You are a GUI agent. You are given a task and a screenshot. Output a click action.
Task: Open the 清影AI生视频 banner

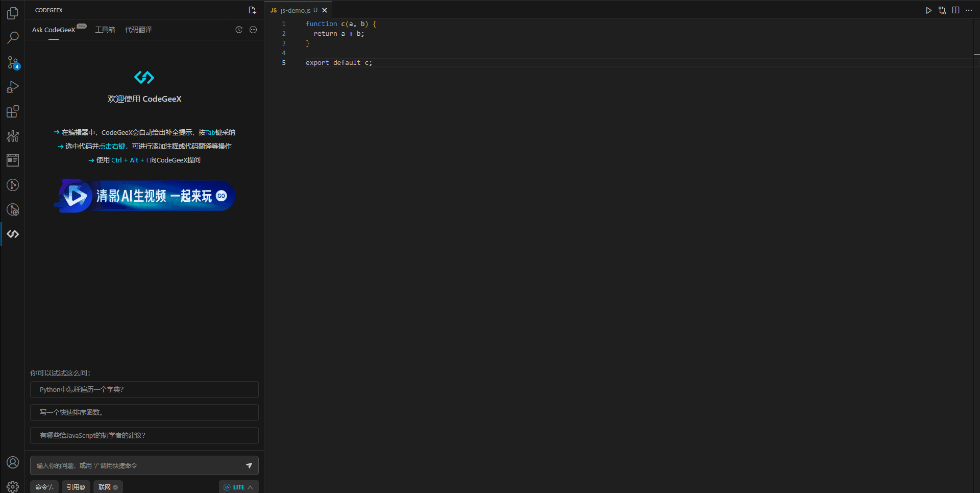pyautogui.click(x=144, y=196)
